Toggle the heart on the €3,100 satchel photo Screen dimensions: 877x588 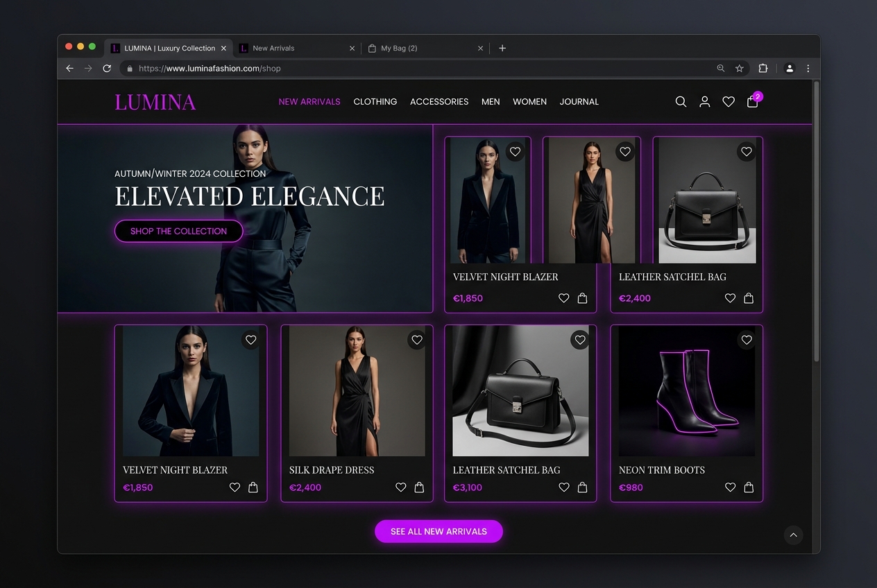click(x=580, y=340)
